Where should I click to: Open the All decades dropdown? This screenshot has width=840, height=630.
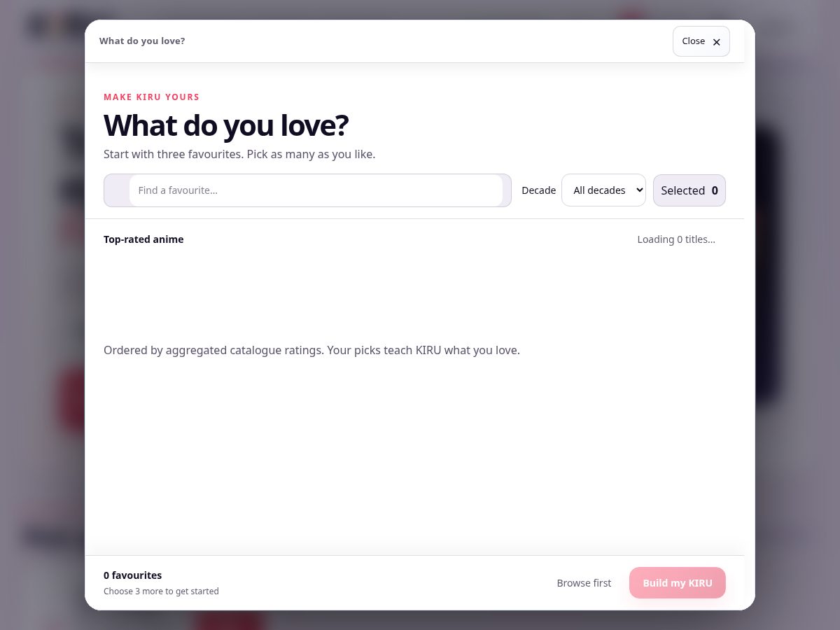point(603,190)
